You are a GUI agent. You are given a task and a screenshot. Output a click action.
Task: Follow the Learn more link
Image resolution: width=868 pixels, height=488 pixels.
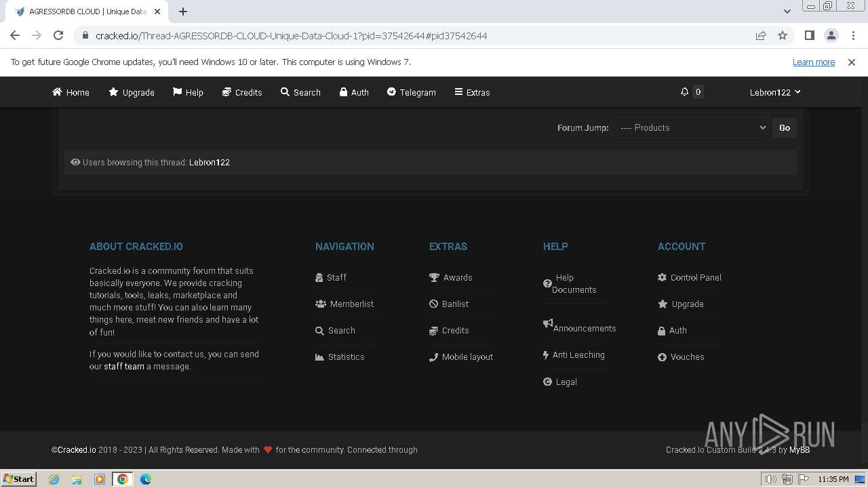point(814,62)
